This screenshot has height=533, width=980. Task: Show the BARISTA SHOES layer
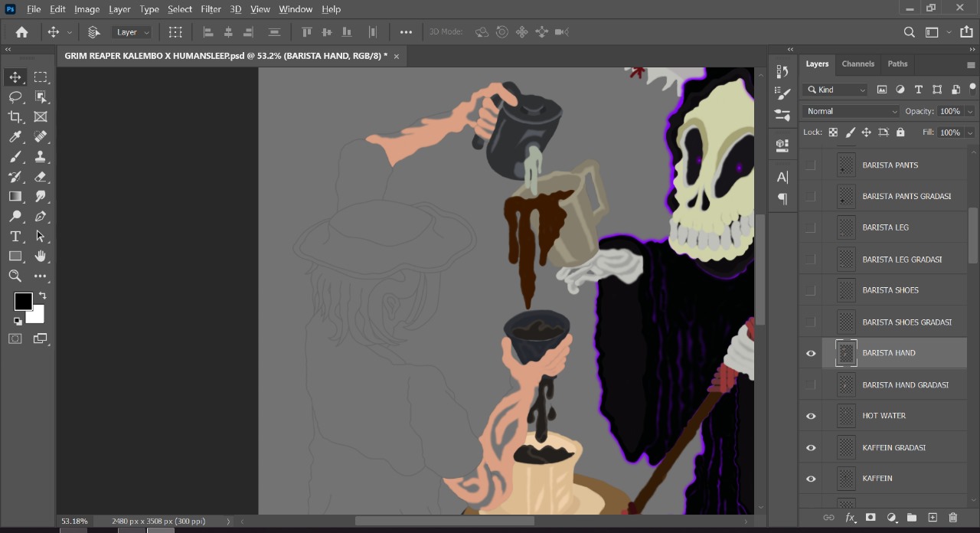pyautogui.click(x=811, y=290)
